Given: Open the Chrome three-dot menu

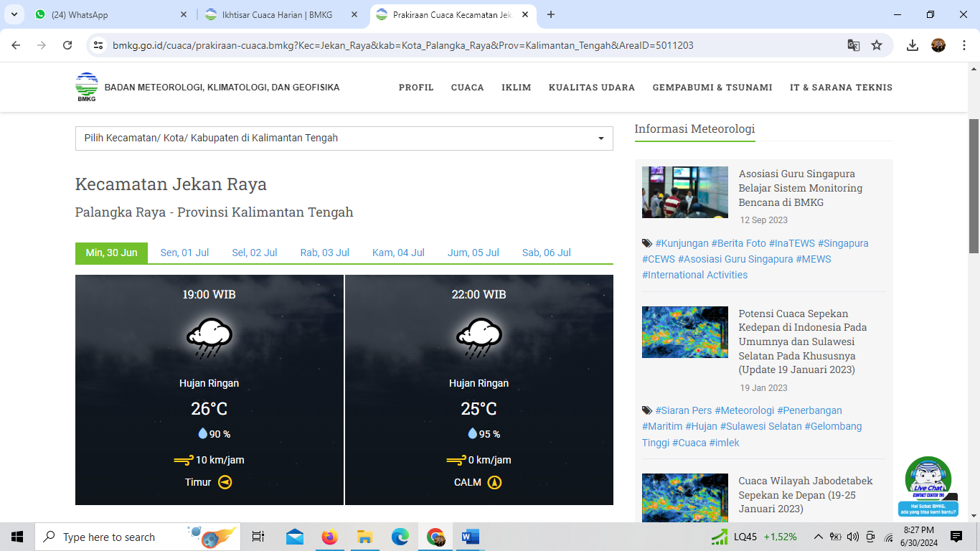Looking at the screenshot, I should coord(964,45).
